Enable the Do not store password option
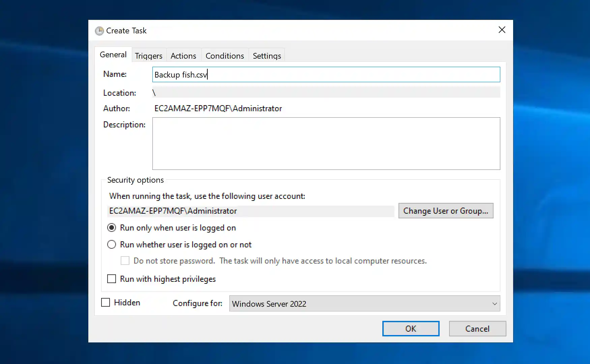Screen dimensions: 590x364 click(x=125, y=261)
